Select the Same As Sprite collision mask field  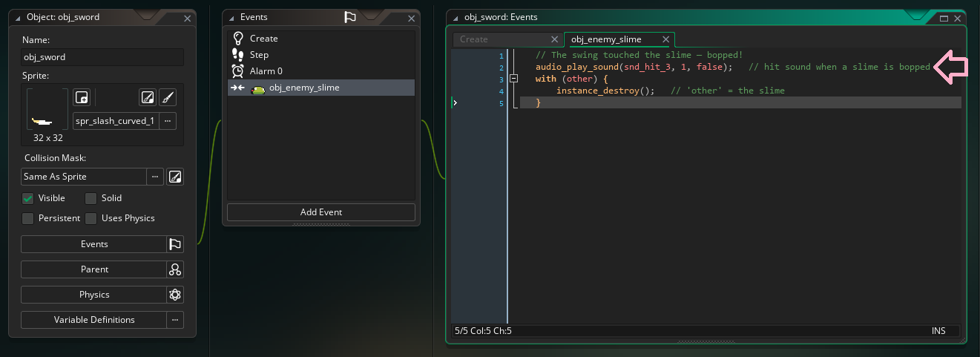(84, 177)
